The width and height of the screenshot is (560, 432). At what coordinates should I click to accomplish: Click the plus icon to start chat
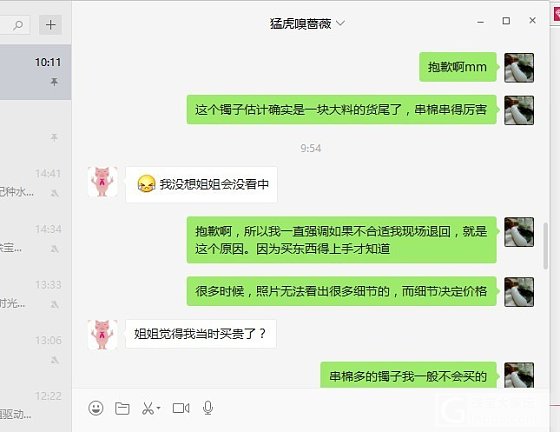click(50, 25)
